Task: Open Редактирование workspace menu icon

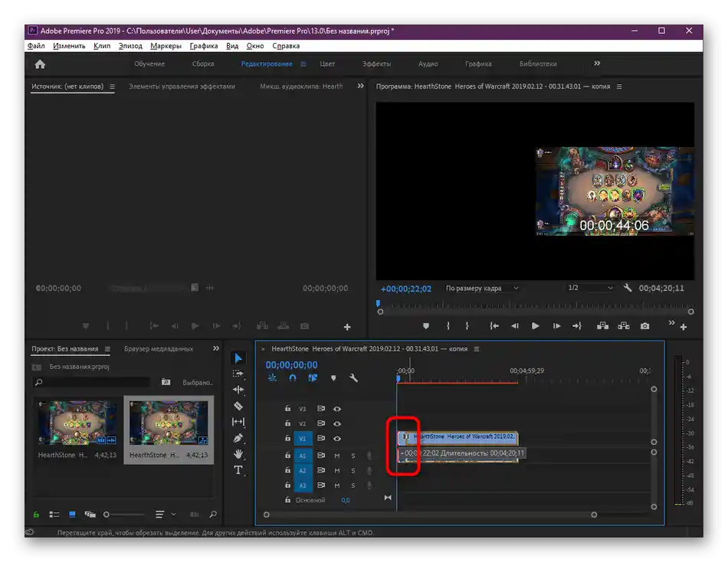Action: pos(303,64)
